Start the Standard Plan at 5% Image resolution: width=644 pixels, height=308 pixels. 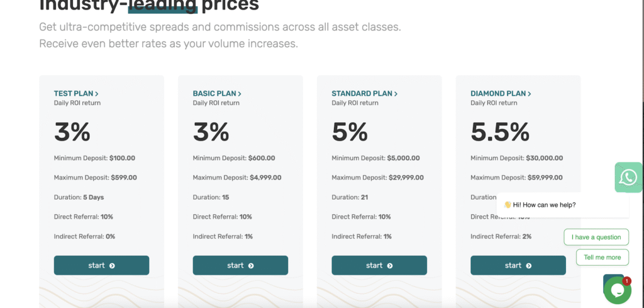coord(379,265)
